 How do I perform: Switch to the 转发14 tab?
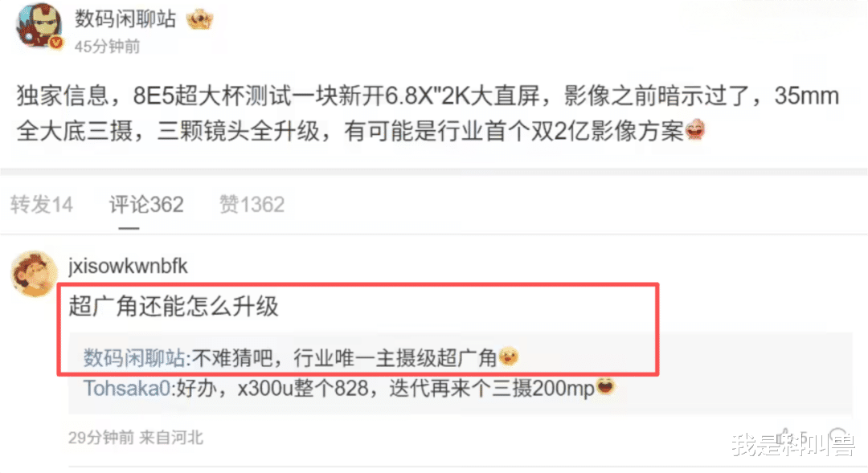[42, 205]
